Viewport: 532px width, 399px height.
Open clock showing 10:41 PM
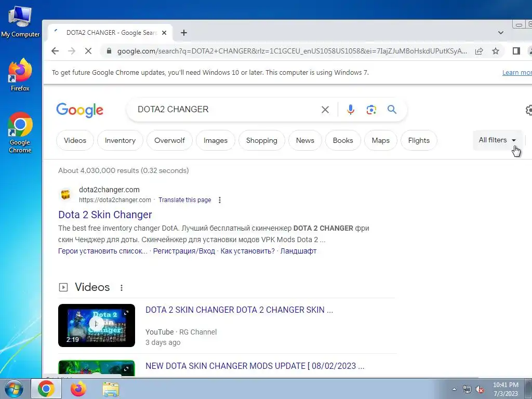point(506,389)
